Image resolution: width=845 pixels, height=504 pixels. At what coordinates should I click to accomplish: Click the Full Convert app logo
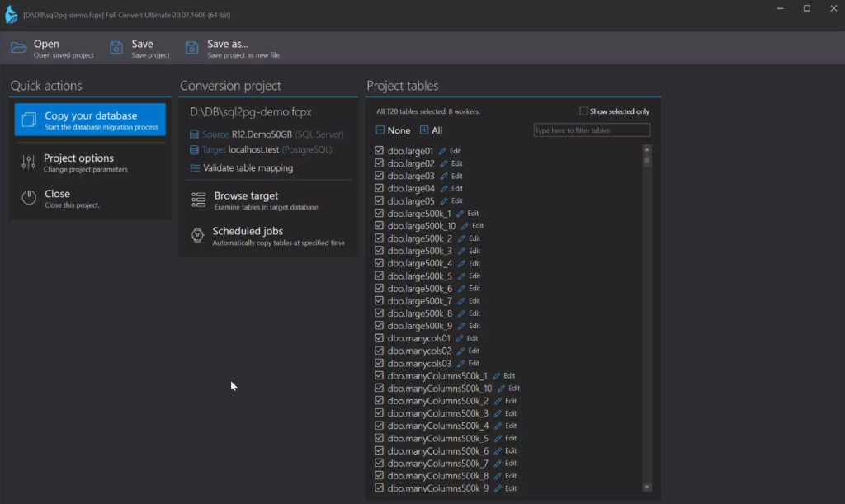pyautogui.click(x=11, y=15)
